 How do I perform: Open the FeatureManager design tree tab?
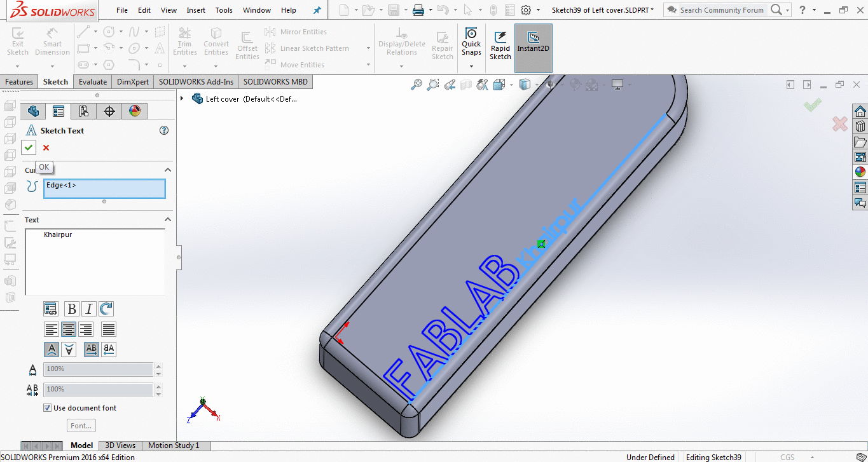coord(33,111)
